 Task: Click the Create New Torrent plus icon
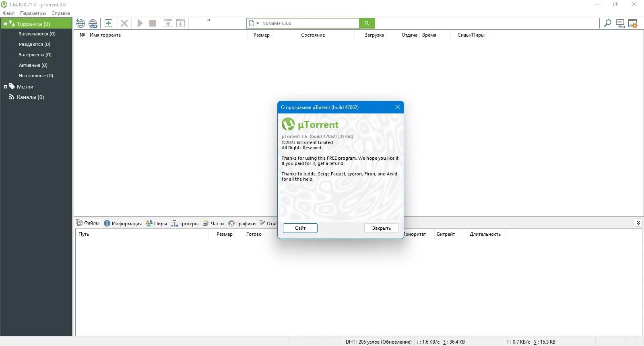(108, 23)
